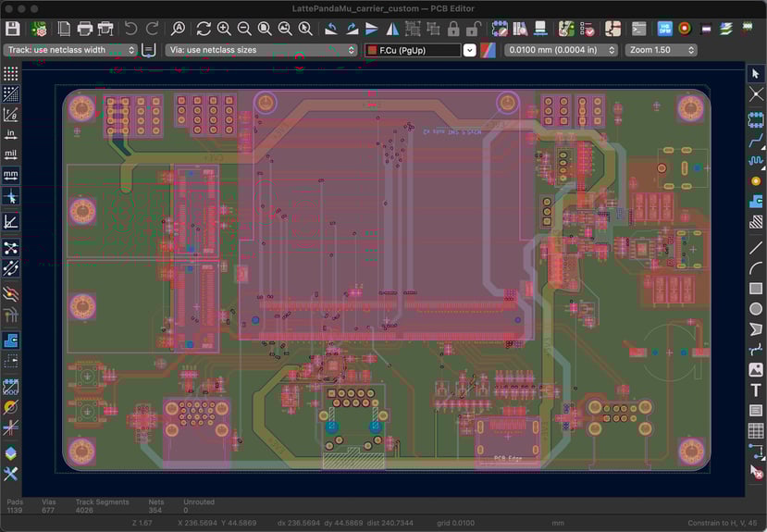767x532 pixels.
Task: Open the F.Cu layer selector
Action: coord(413,50)
